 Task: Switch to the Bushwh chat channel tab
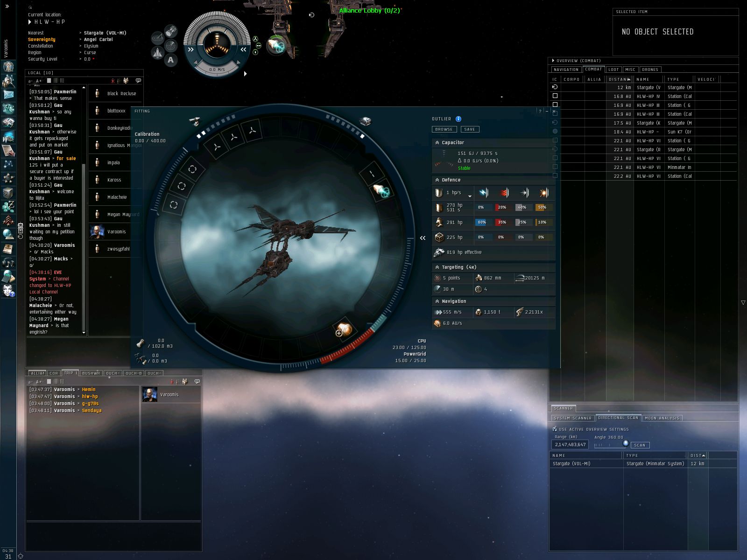click(91, 373)
